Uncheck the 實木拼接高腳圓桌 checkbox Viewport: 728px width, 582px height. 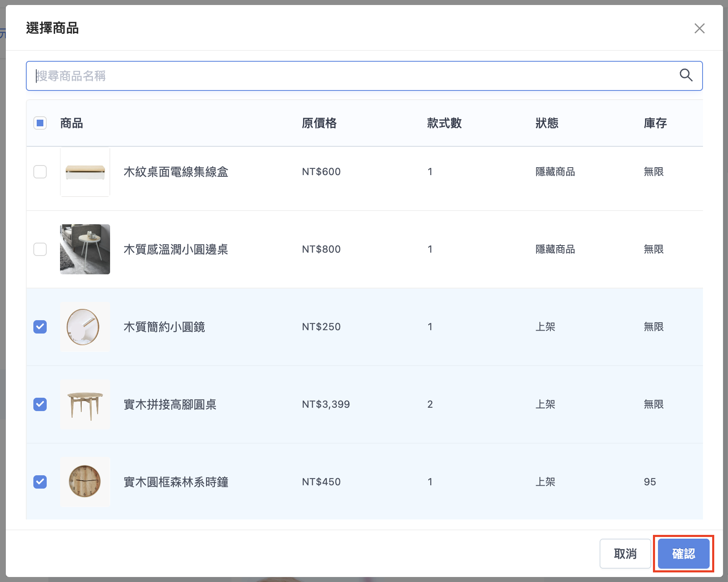[x=40, y=404]
